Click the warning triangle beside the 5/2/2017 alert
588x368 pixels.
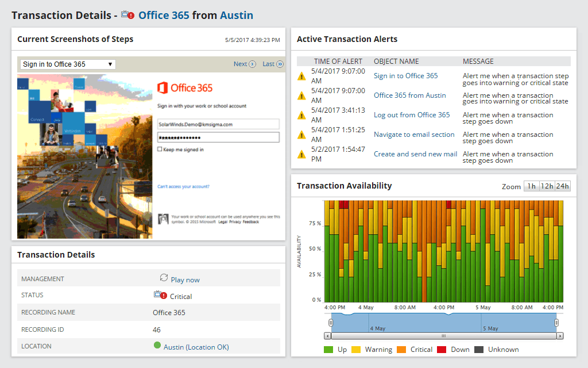click(301, 154)
